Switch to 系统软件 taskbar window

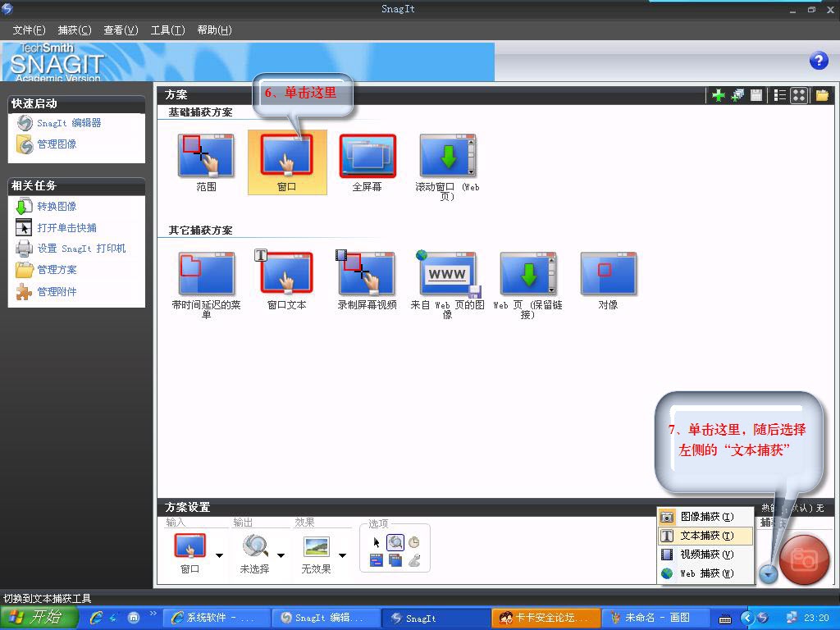215,618
